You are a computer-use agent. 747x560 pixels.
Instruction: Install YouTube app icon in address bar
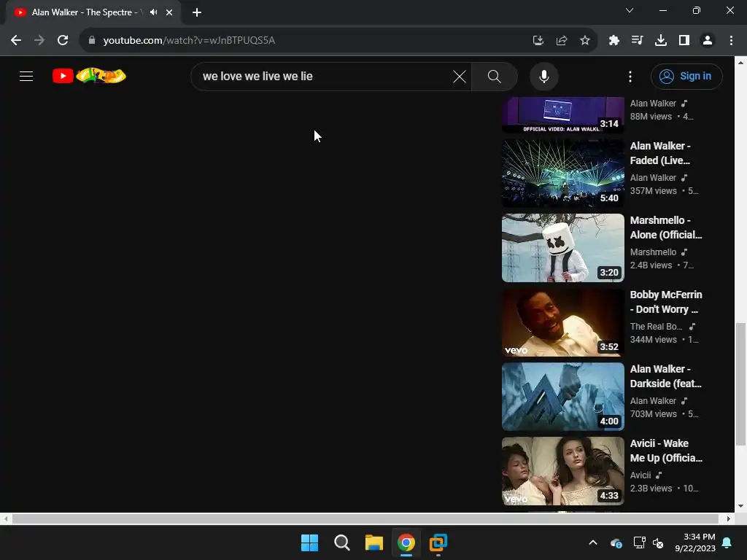(x=538, y=41)
